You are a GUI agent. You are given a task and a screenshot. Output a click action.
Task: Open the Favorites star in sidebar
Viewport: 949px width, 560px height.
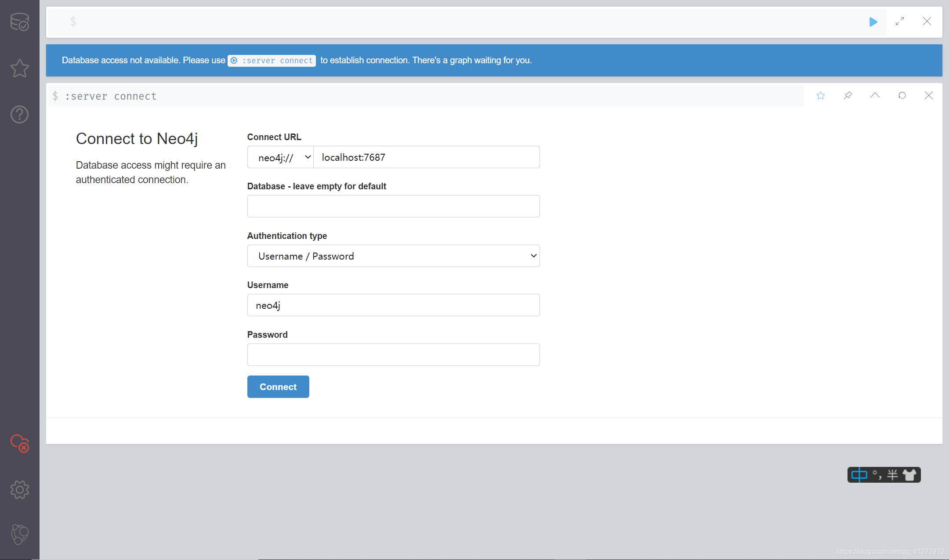coord(20,68)
